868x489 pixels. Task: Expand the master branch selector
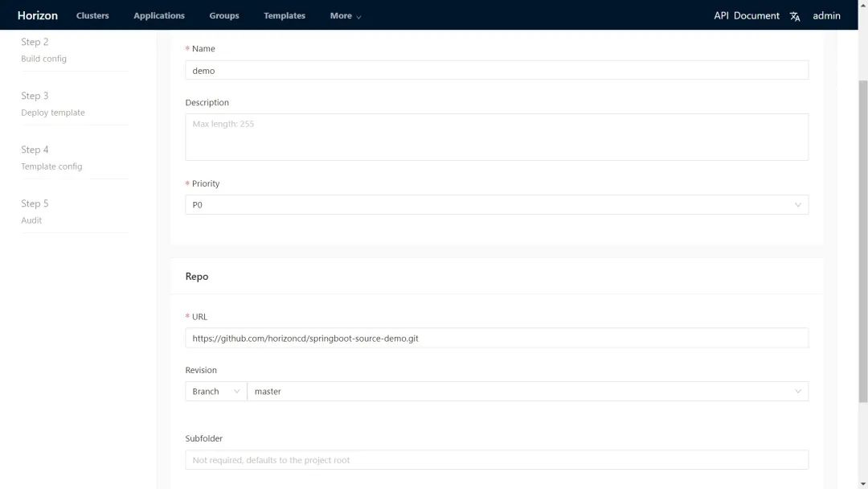click(x=527, y=392)
